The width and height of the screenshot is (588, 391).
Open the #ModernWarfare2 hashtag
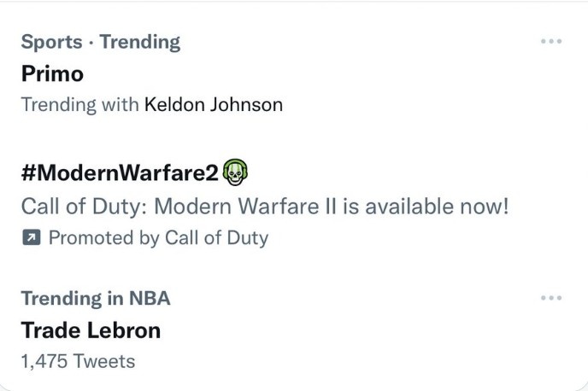[120, 172]
